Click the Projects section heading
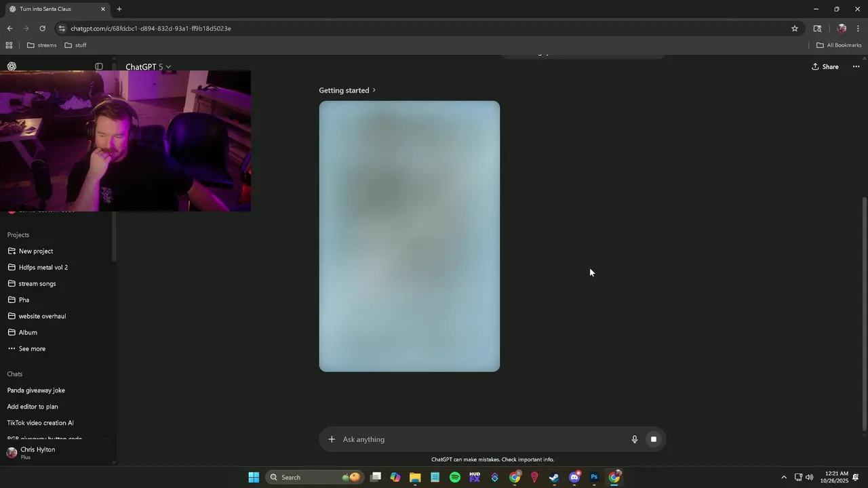 18,235
